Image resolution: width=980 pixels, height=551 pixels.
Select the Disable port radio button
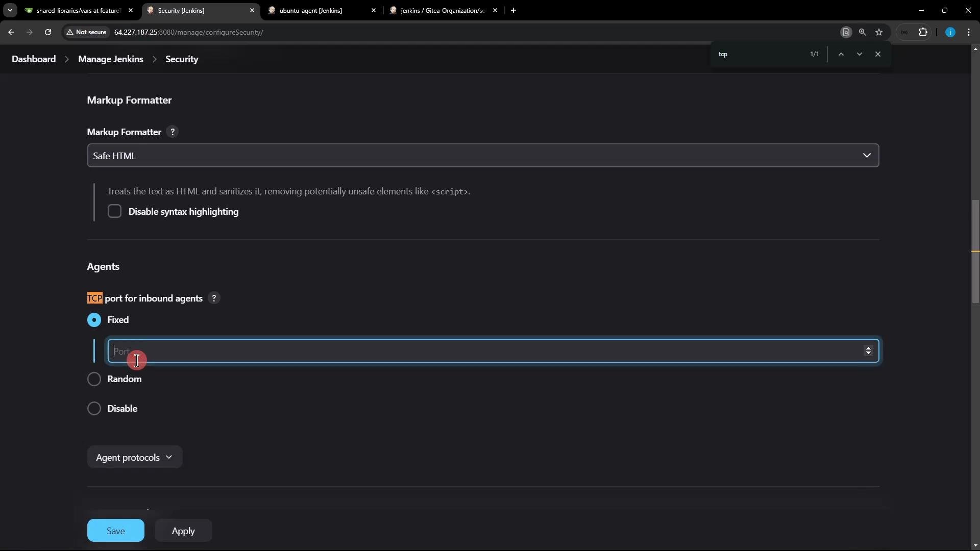(94, 409)
